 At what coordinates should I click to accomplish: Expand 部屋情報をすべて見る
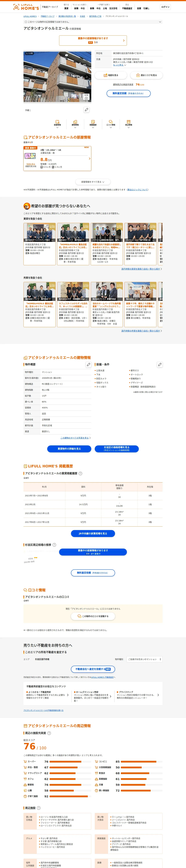pyautogui.click(x=93, y=182)
